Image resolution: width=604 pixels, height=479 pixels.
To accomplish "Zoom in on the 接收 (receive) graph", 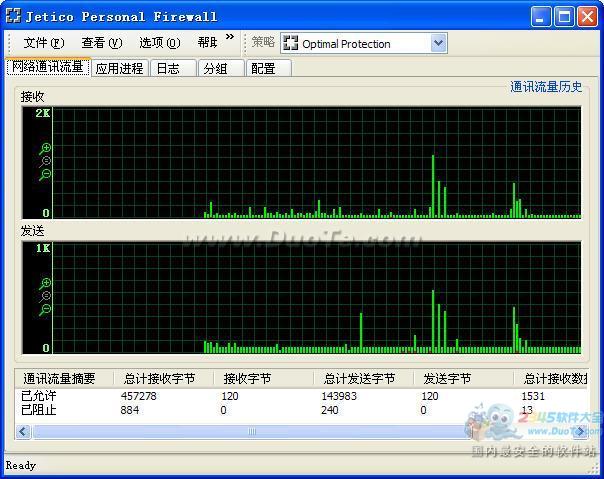I will coord(46,149).
